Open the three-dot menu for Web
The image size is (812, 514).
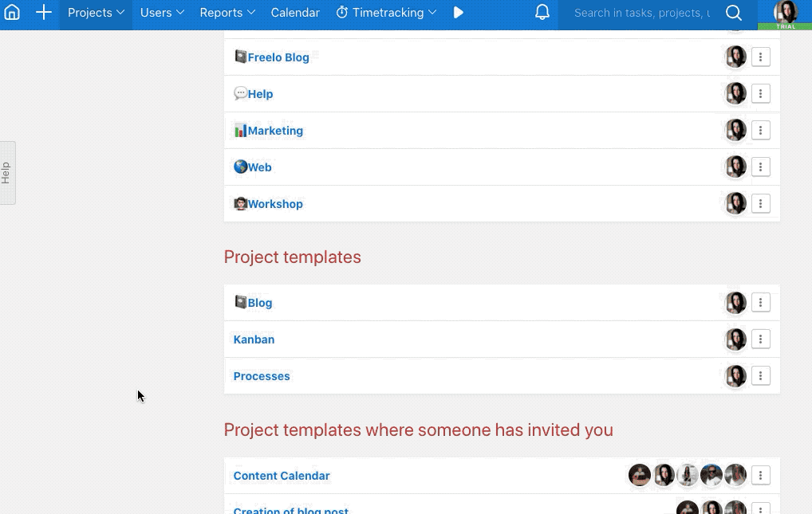760,167
